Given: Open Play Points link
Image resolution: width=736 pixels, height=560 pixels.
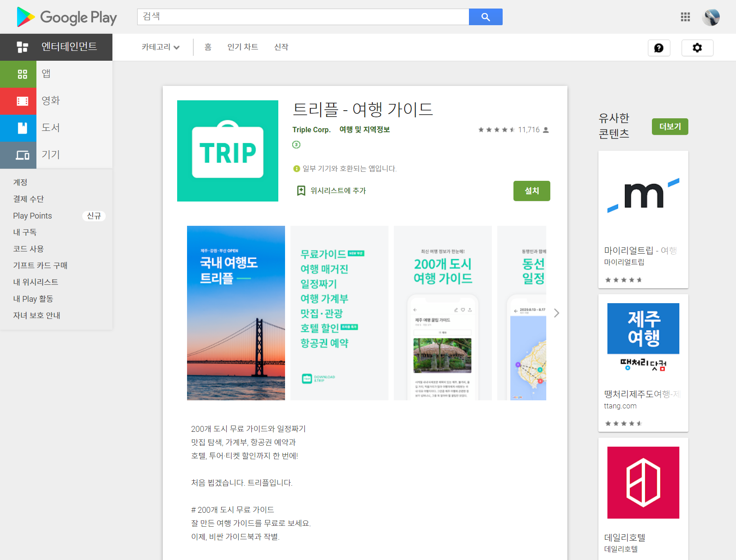Looking at the screenshot, I should (x=32, y=215).
